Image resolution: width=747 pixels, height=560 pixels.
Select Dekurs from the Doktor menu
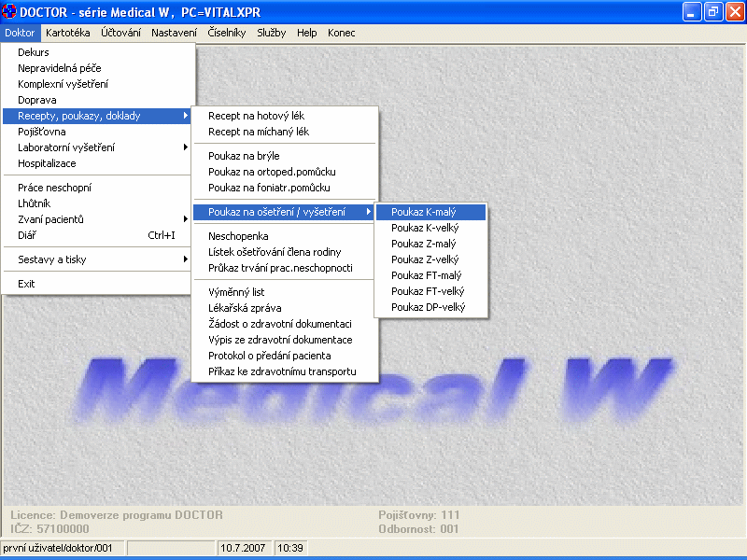tap(97, 52)
